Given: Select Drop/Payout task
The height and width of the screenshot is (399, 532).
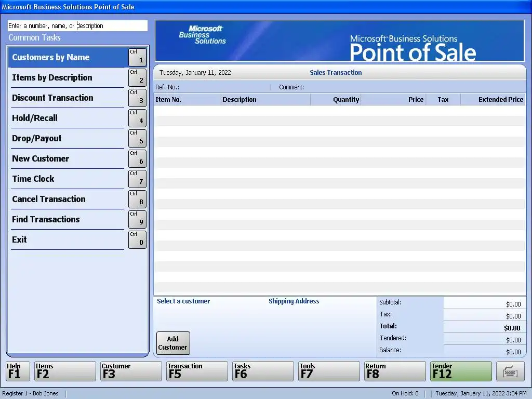Looking at the screenshot, I should (68, 138).
